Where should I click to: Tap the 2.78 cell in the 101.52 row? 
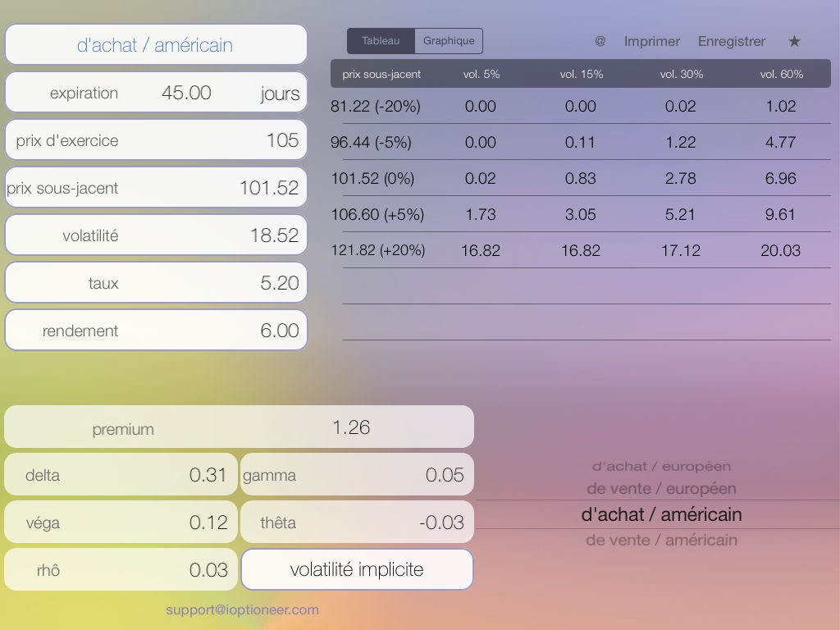pyautogui.click(x=680, y=178)
